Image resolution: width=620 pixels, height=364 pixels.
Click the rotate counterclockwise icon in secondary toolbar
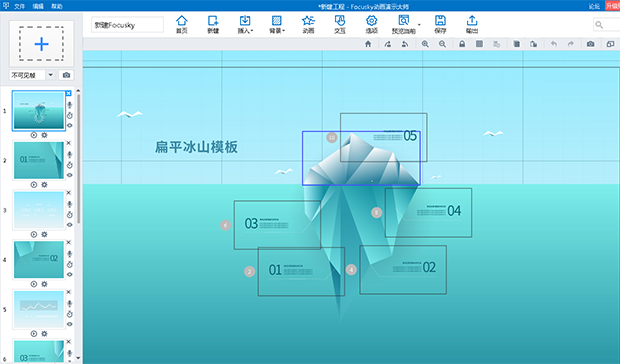coord(405,44)
